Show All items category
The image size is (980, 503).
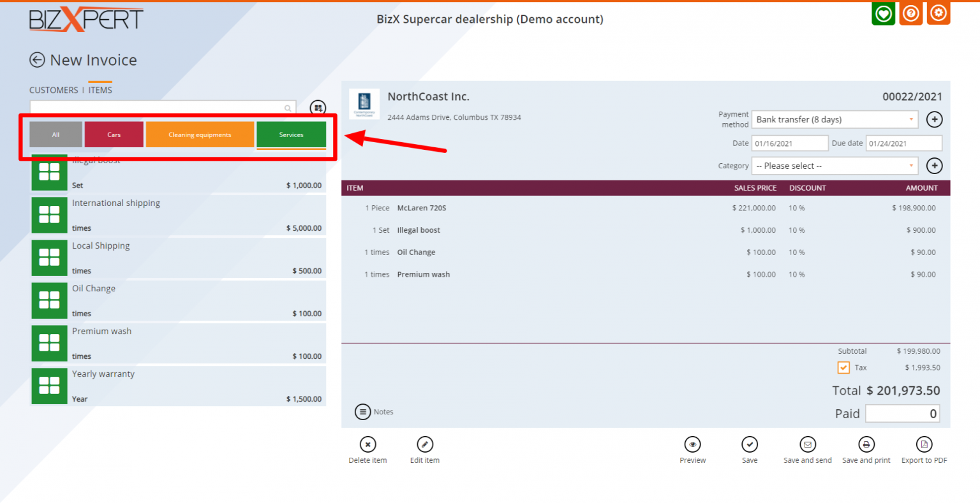click(x=56, y=135)
